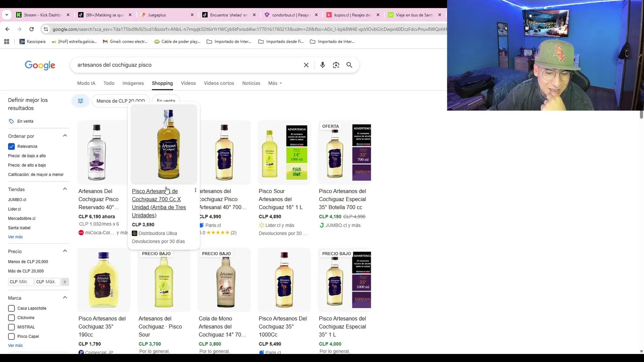Sort by Calificación: de mayor a menor
The width and height of the screenshot is (644, 362).
point(36,174)
